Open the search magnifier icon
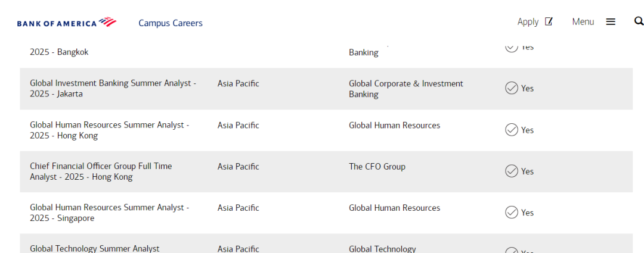 click(x=639, y=21)
